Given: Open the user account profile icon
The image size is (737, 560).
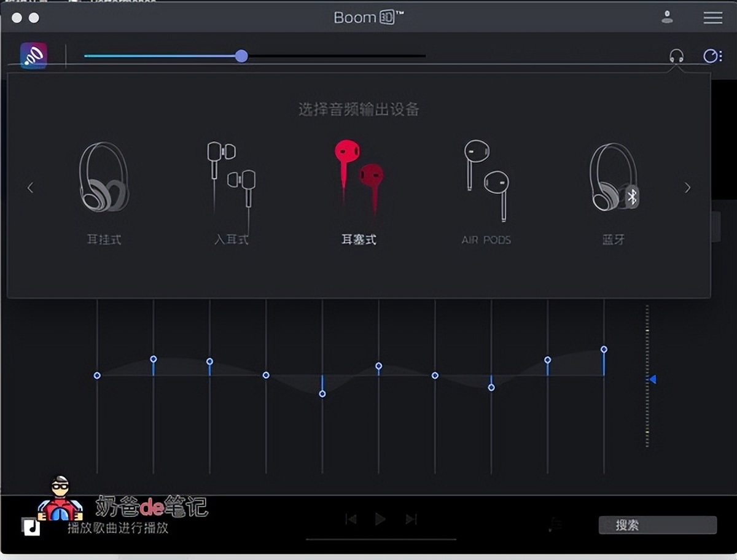Looking at the screenshot, I should pos(668,17).
